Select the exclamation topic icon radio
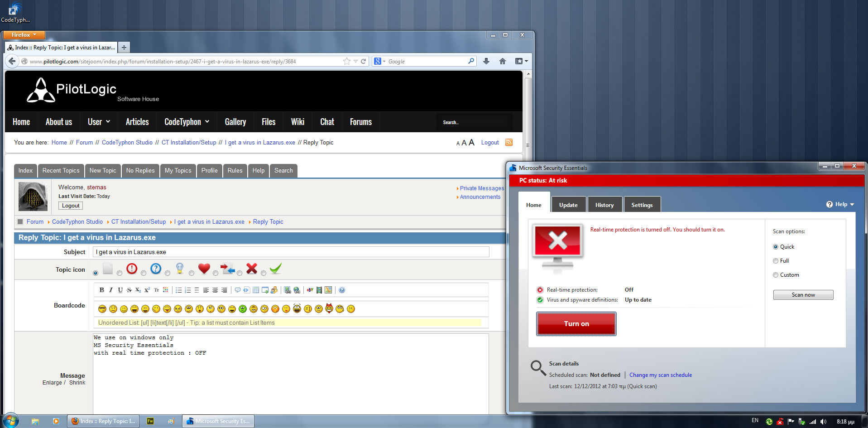The width and height of the screenshot is (868, 428). point(120,273)
